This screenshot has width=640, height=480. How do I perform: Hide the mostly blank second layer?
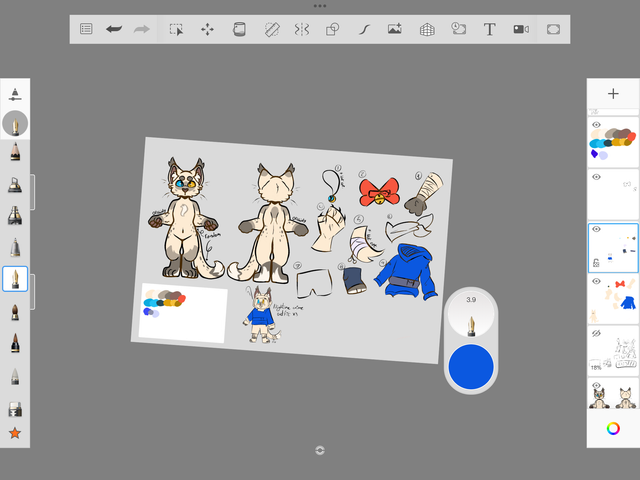coord(596,177)
